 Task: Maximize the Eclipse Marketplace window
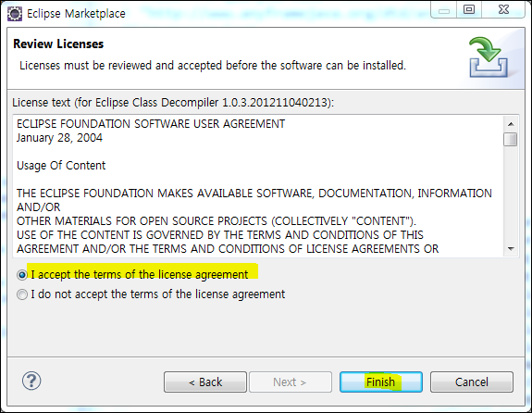coord(469,9)
